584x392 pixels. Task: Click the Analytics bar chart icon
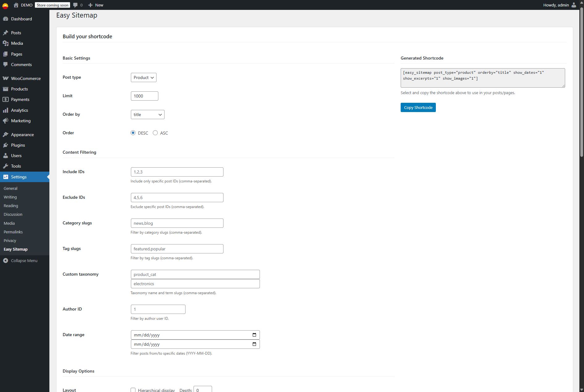tap(6, 110)
